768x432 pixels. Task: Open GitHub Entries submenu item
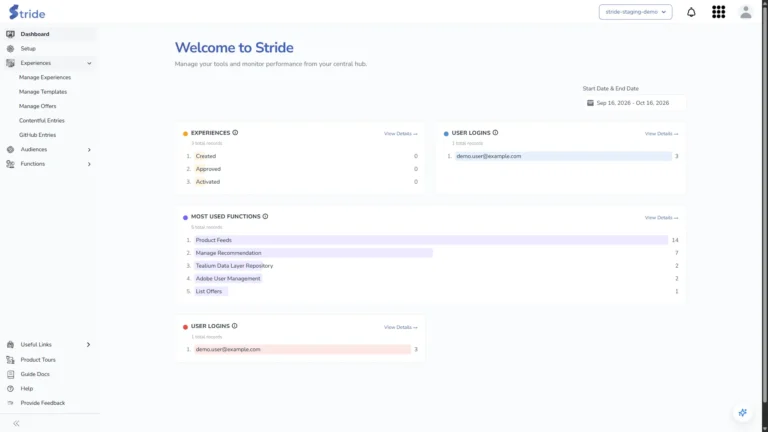pyautogui.click(x=38, y=135)
